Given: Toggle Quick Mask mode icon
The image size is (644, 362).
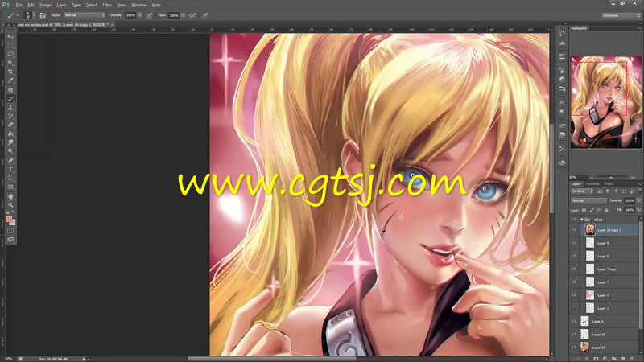Looking at the screenshot, I should click(x=10, y=231).
